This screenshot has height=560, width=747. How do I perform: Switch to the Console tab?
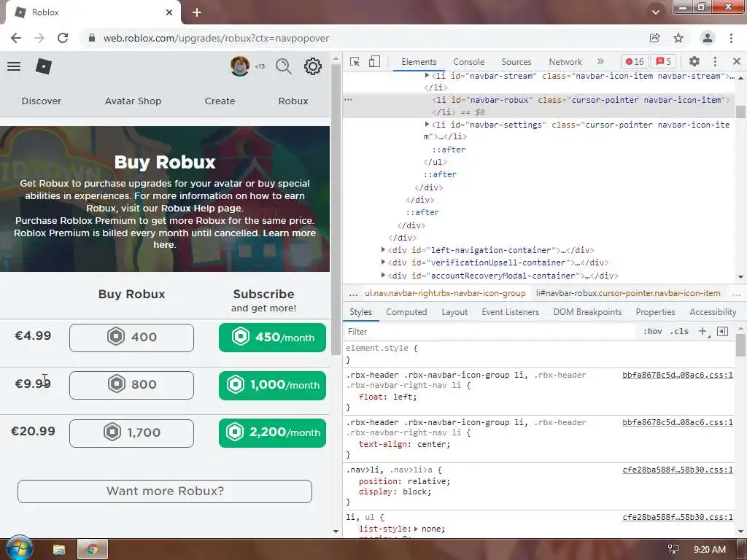469,62
